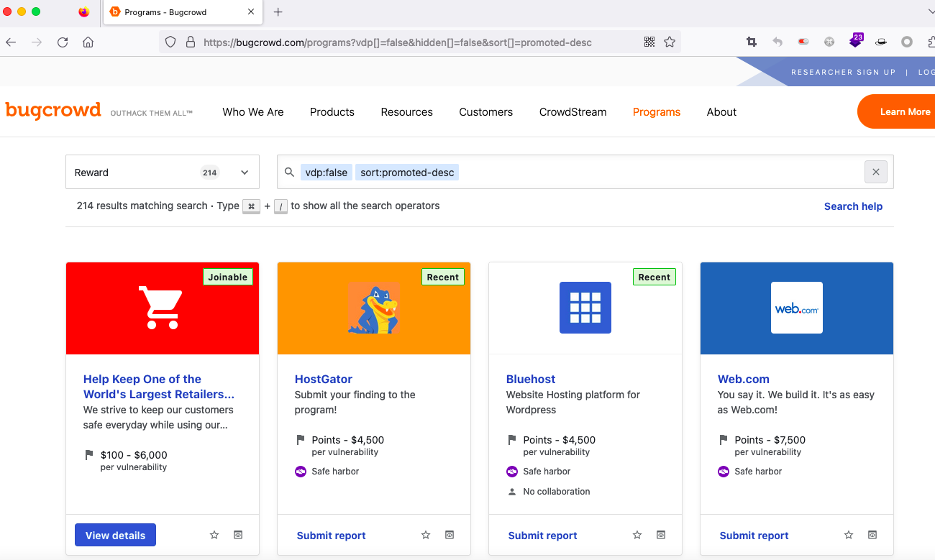Screen dimensions: 935x560
Task: Submit report for Bluehost
Action: coord(543,536)
